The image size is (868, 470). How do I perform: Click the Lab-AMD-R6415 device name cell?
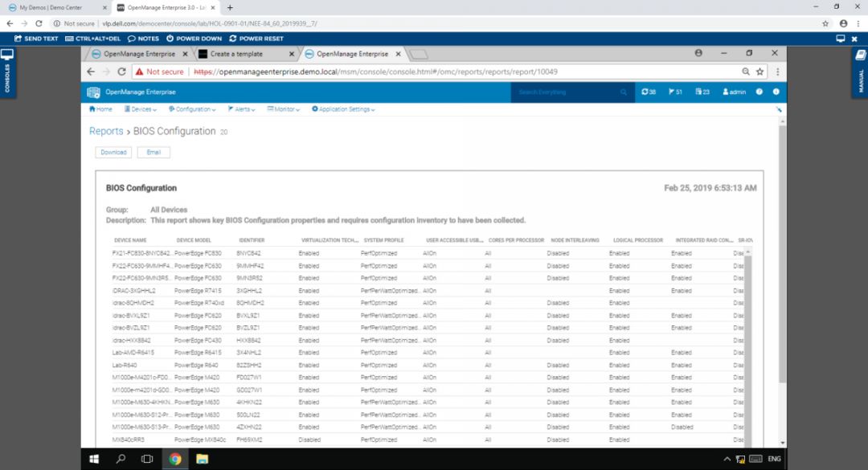point(133,353)
